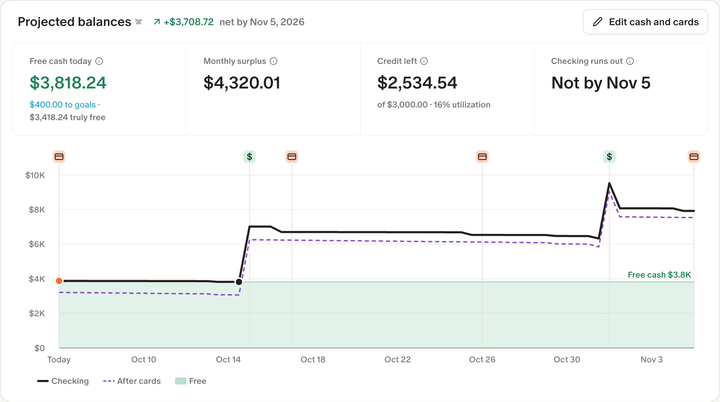The image size is (720, 402).
Task: Click the Nov 3 date label
Action: point(652,359)
